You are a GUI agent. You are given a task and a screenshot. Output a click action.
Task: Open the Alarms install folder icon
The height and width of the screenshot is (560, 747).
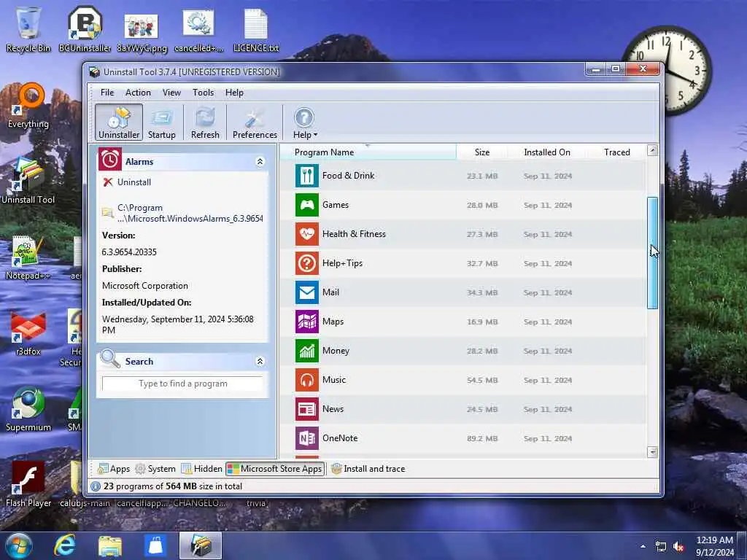click(108, 213)
